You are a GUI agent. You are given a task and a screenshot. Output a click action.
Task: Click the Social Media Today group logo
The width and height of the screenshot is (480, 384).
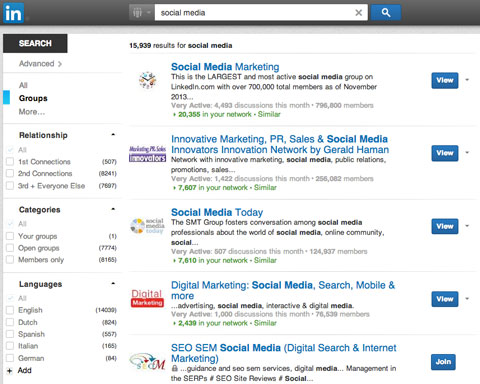coord(147,226)
